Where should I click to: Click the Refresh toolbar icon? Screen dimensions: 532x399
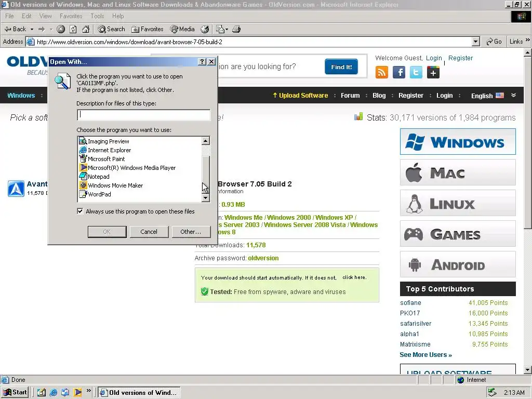point(73,29)
